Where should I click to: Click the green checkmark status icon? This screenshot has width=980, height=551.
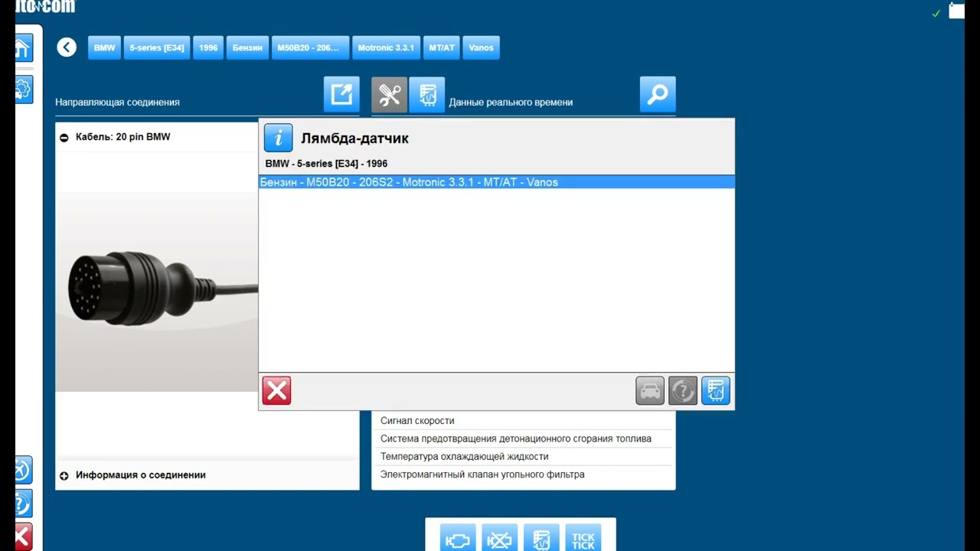(x=936, y=13)
